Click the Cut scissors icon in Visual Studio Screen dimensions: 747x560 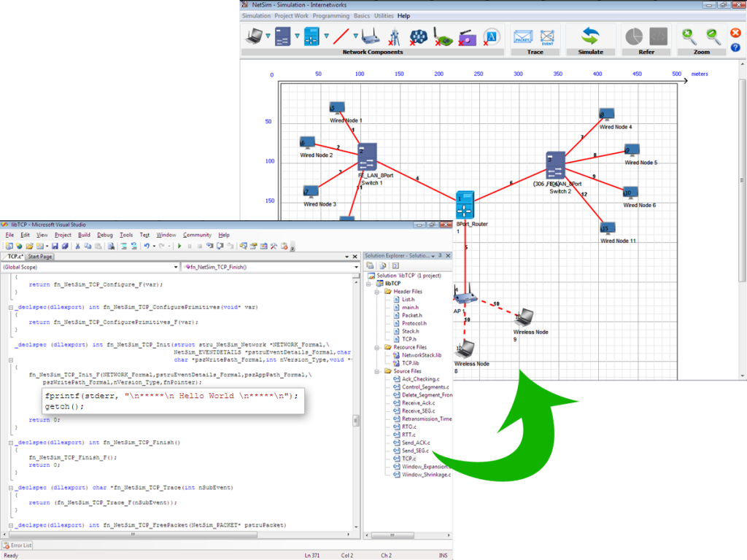[x=77, y=246]
